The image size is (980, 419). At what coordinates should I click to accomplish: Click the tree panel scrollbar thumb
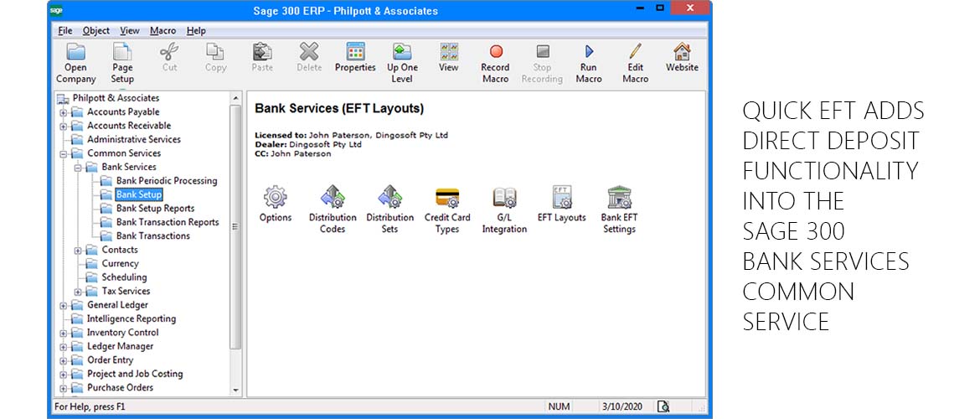click(235, 226)
